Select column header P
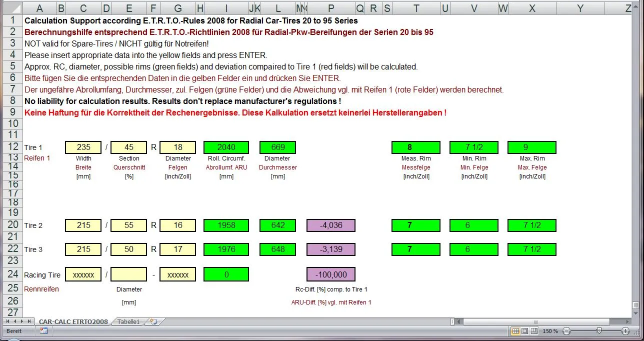The image size is (644, 341). click(330, 8)
